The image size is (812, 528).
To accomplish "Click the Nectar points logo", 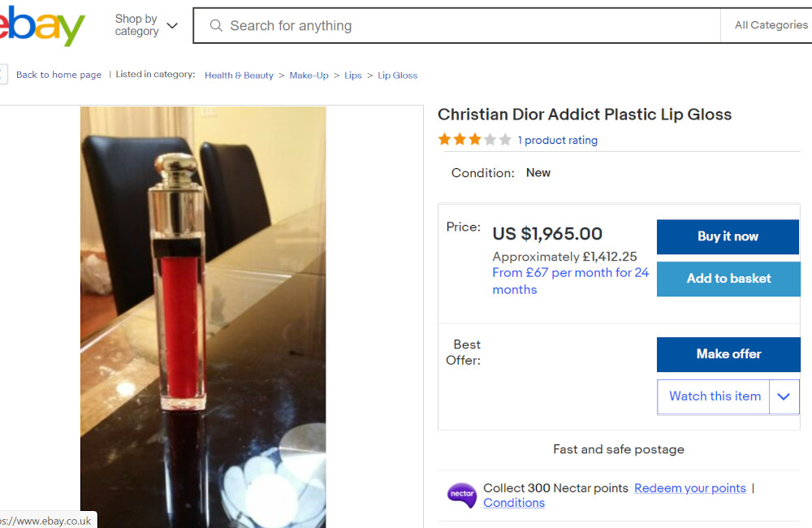I will 461,495.
